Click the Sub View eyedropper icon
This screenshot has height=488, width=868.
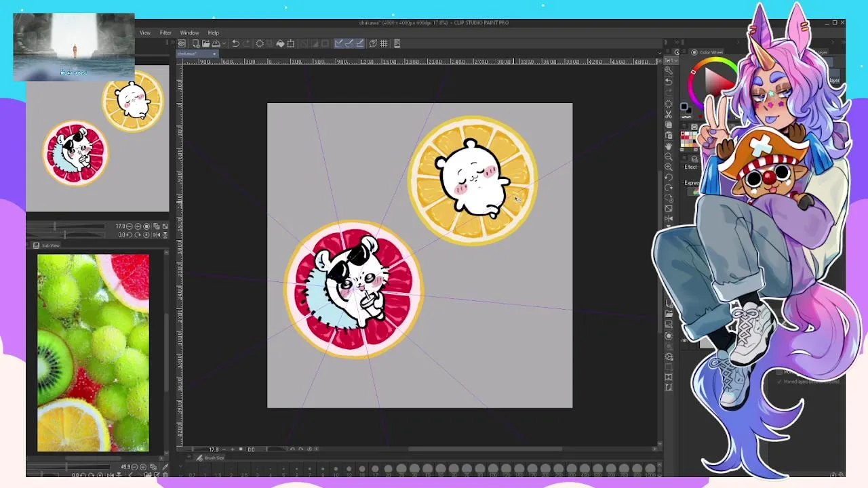point(165,467)
